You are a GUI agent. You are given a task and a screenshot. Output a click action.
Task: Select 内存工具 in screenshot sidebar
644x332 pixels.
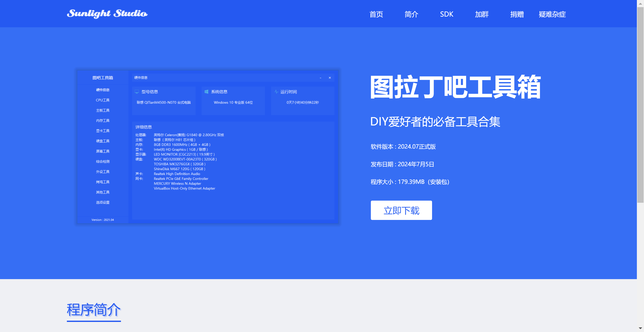(103, 121)
